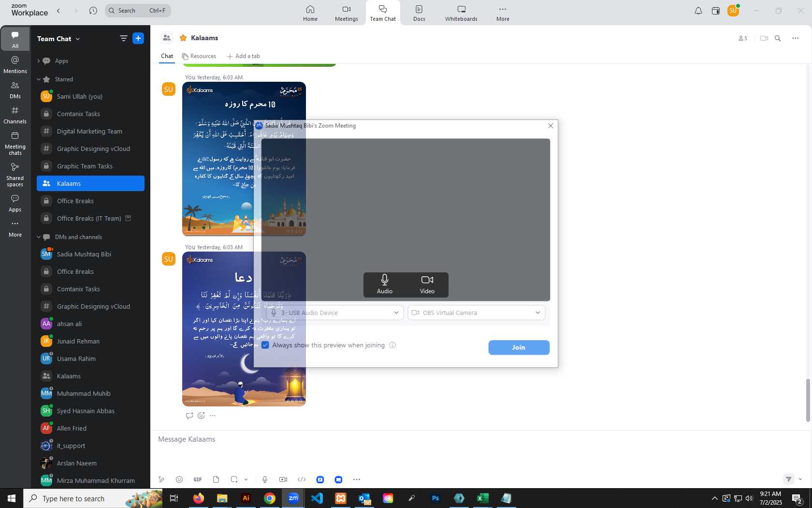This screenshot has height=508, width=812.
Task: Click the profile avatar SU in top bar
Action: 733,11
